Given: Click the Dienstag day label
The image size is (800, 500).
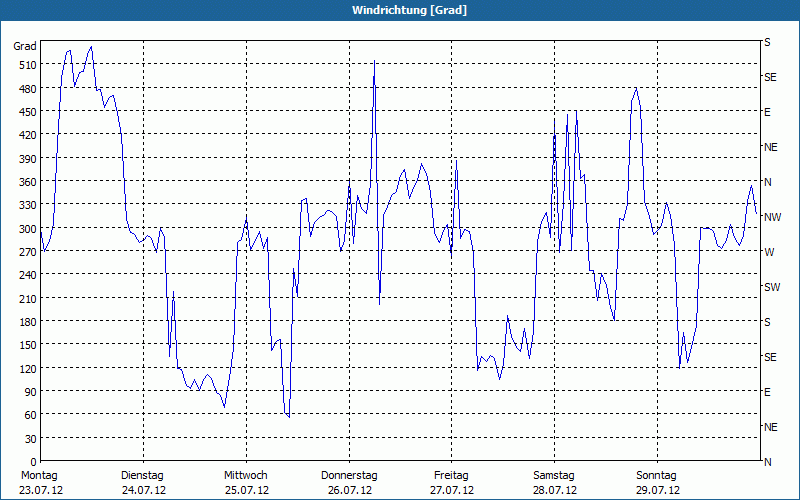Looking at the screenshot, I should click(x=142, y=476).
